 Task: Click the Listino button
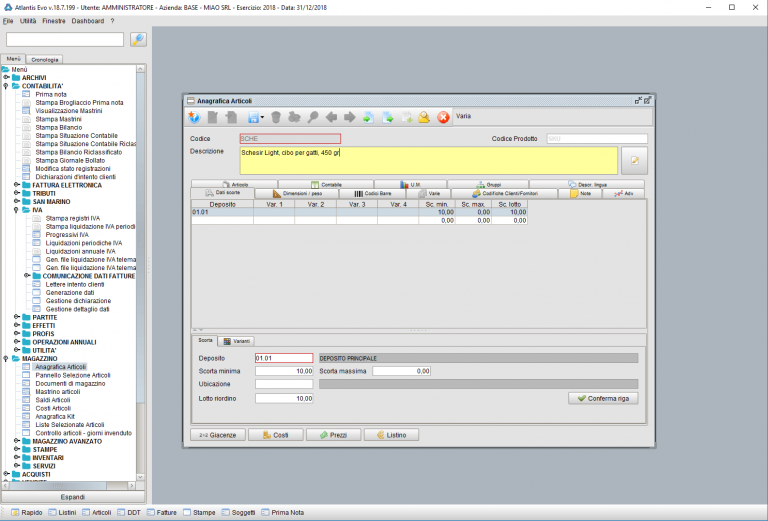coord(391,435)
